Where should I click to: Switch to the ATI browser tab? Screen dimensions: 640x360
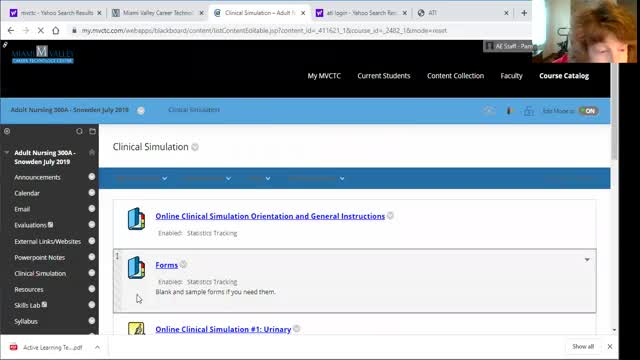pos(462,13)
